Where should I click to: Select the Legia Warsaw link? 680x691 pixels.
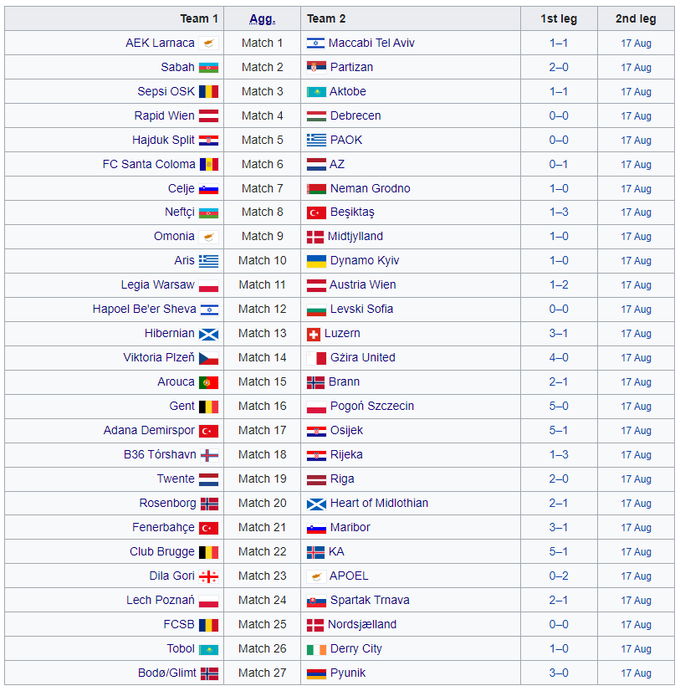click(158, 285)
